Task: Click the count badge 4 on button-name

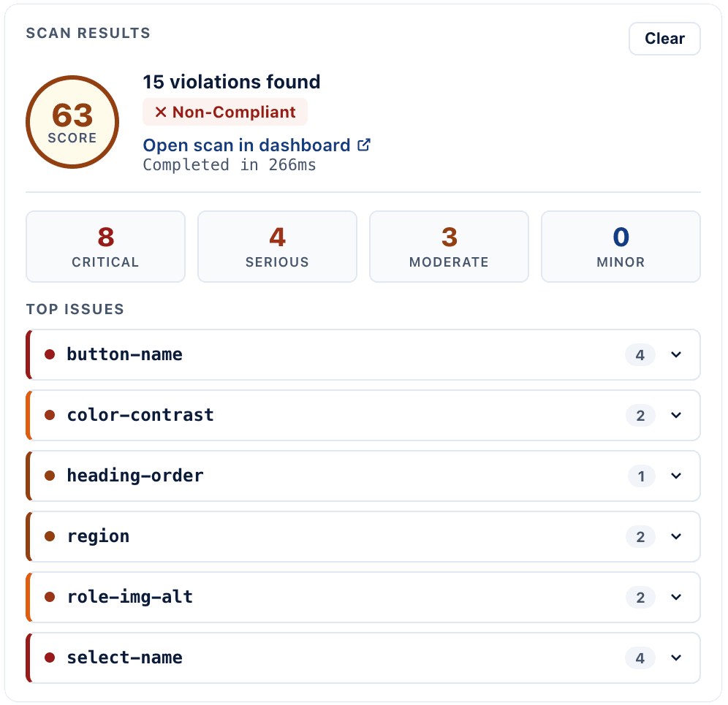Action: pos(640,355)
